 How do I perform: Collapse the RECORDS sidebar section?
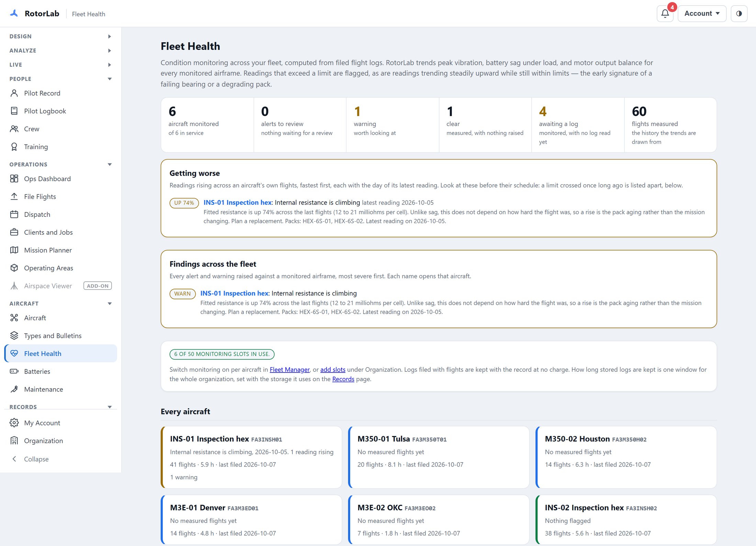(x=60, y=407)
